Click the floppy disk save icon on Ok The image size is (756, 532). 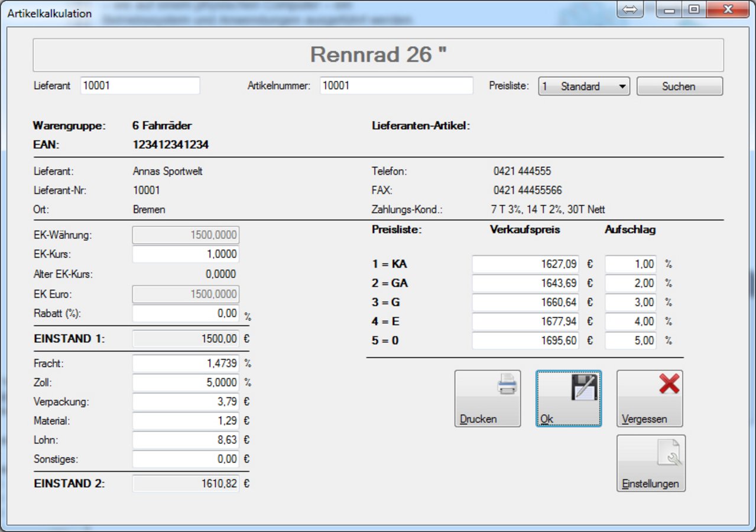tap(584, 387)
